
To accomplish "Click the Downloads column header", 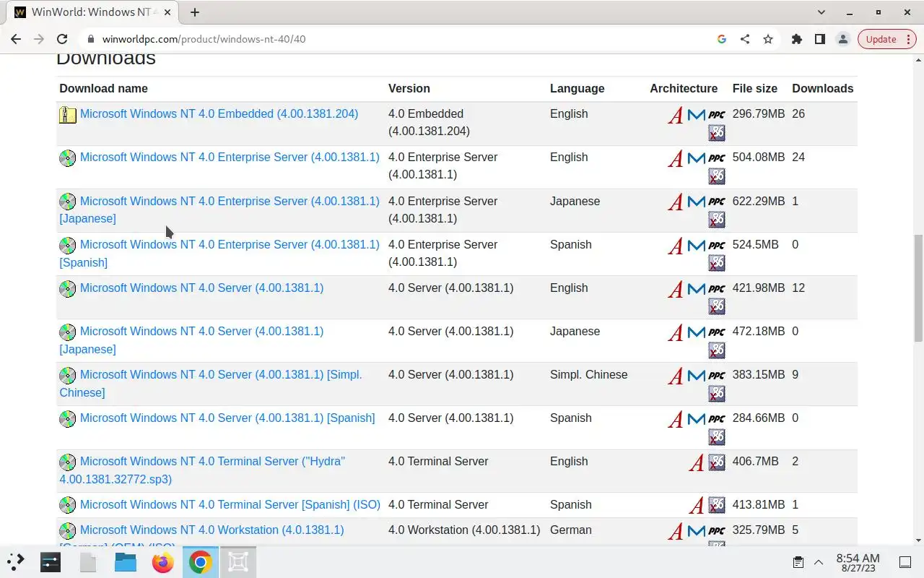I will point(823,88).
